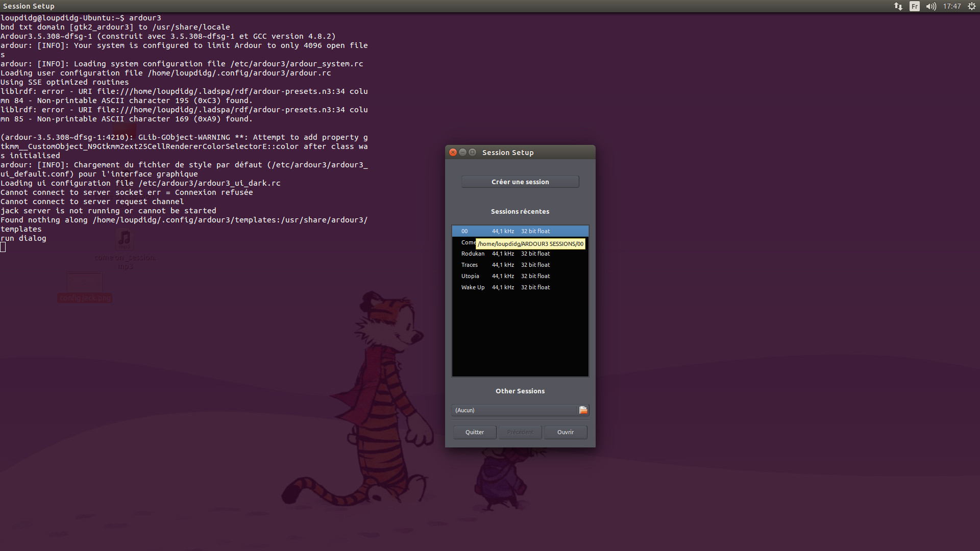
Task: Click the sound volume icon
Action: pos(931,6)
